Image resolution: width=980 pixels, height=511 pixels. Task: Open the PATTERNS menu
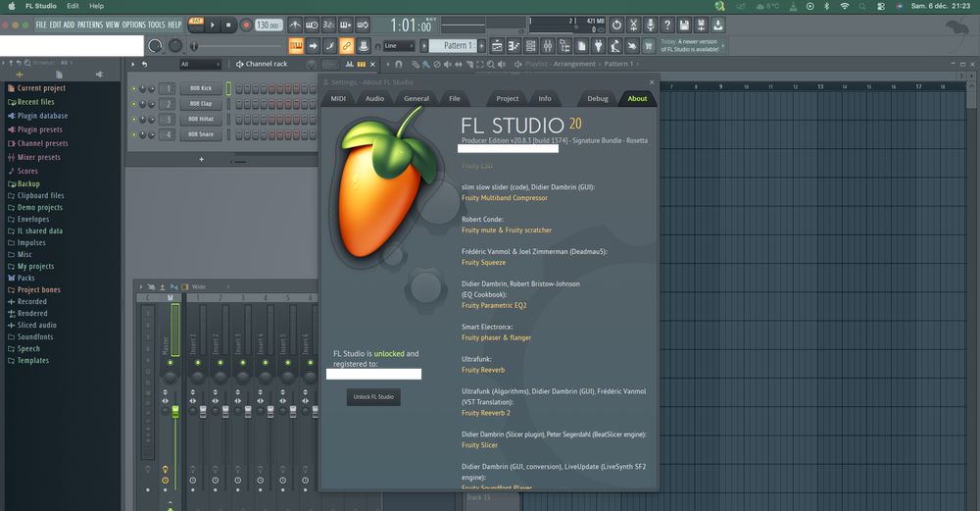click(90, 26)
